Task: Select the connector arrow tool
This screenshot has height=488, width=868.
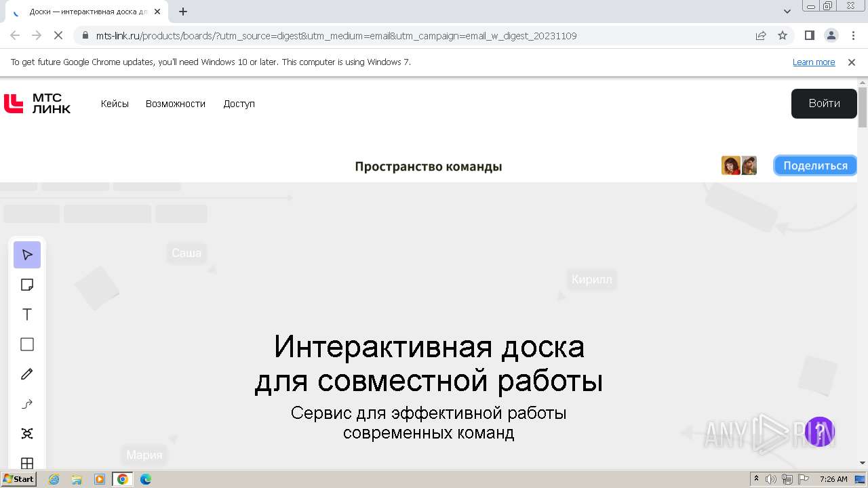Action: click(27, 404)
